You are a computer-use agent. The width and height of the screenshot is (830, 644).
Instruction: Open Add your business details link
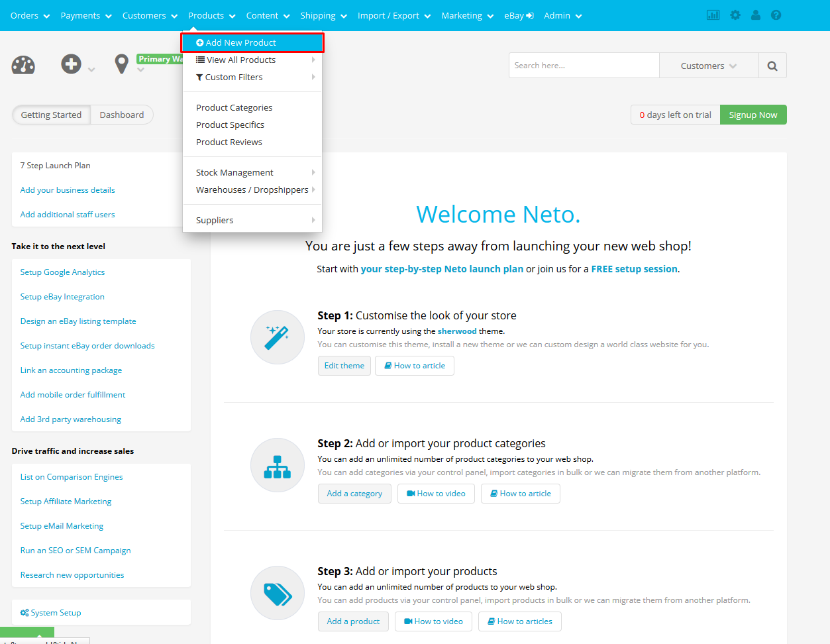[68, 190]
